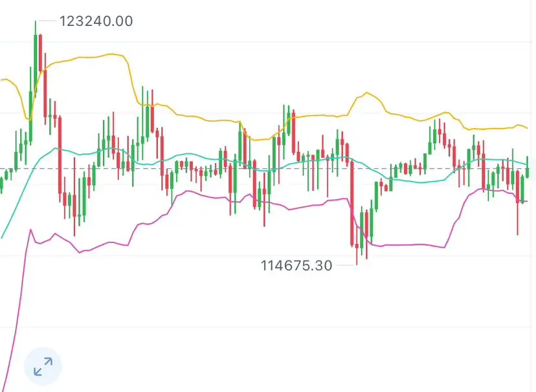Click the 123240.00 high price label
The width and height of the screenshot is (536, 392).
[96, 21]
